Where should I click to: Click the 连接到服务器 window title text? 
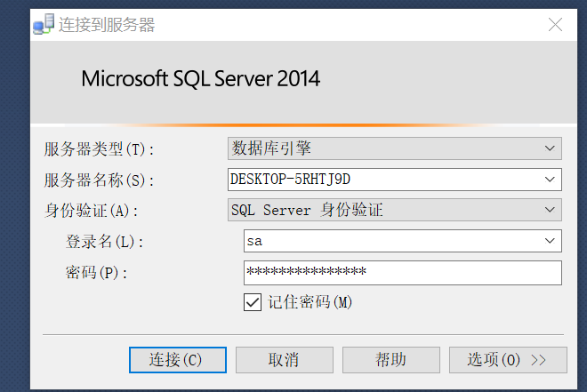(x=107, y=25)
